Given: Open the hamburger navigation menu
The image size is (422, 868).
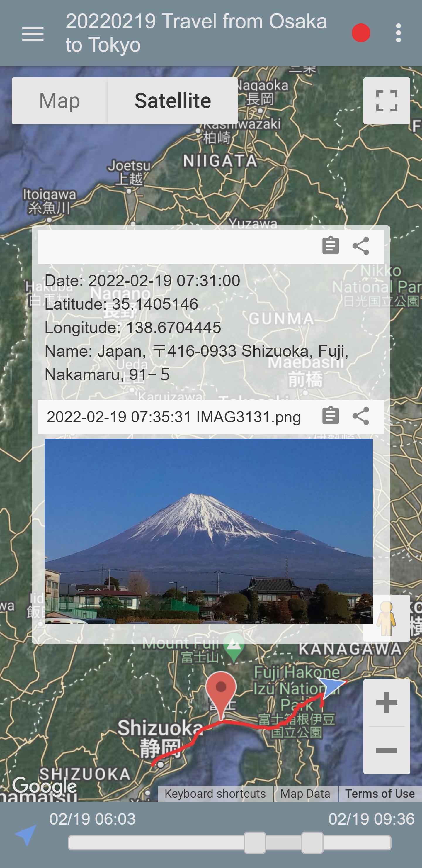Looking at the screenshot, I should 33,34.
